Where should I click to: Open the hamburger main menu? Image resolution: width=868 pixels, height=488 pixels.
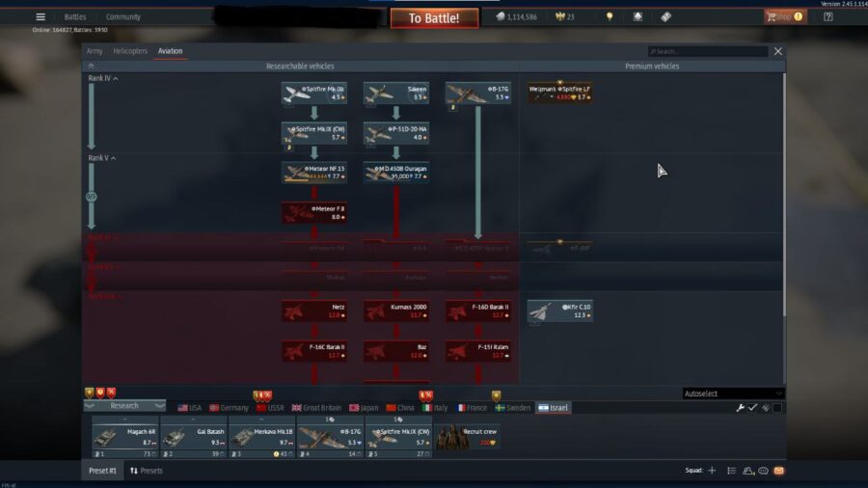(41, 16)
